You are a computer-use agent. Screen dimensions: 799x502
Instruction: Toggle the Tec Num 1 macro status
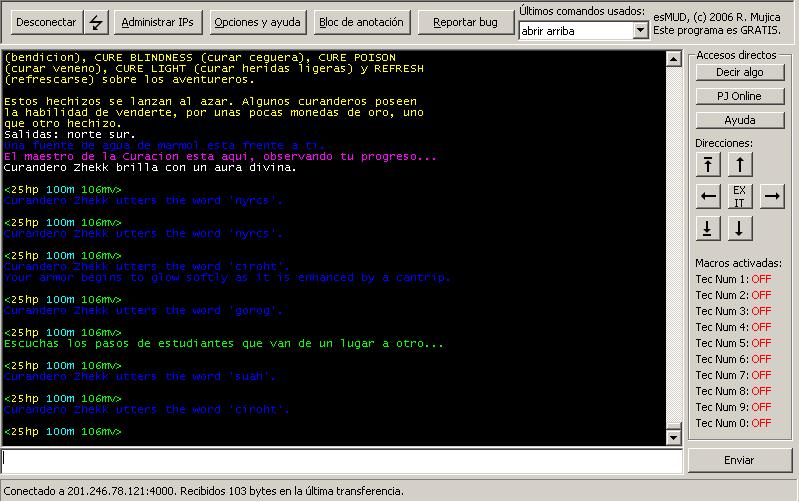coord(761,279)
